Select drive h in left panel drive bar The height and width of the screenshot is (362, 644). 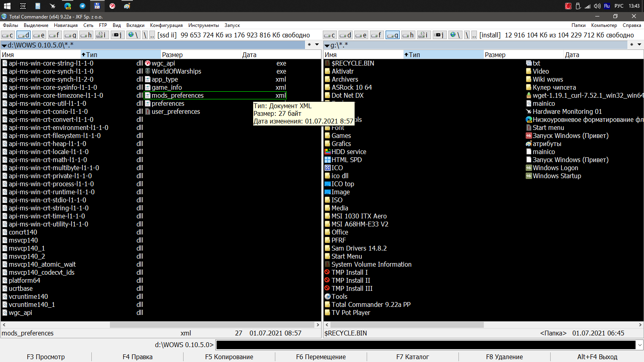(86, 35)
